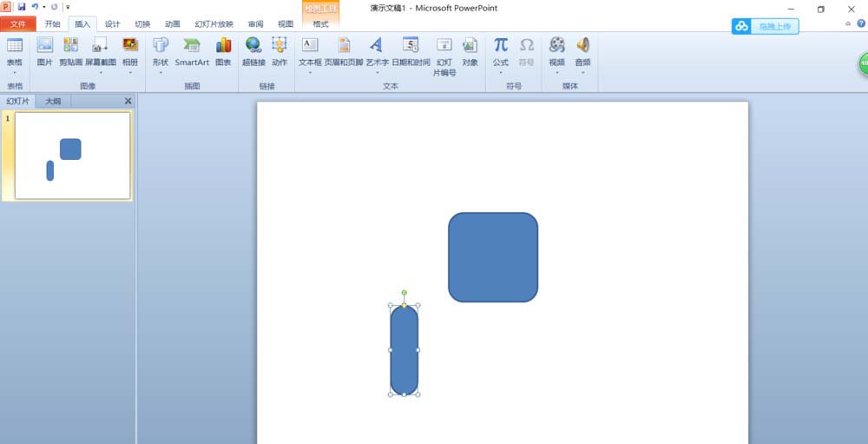The width and height of the screenshot is (868, 444).
Task: Select the large rounded square shape
Action: point(493,257)
